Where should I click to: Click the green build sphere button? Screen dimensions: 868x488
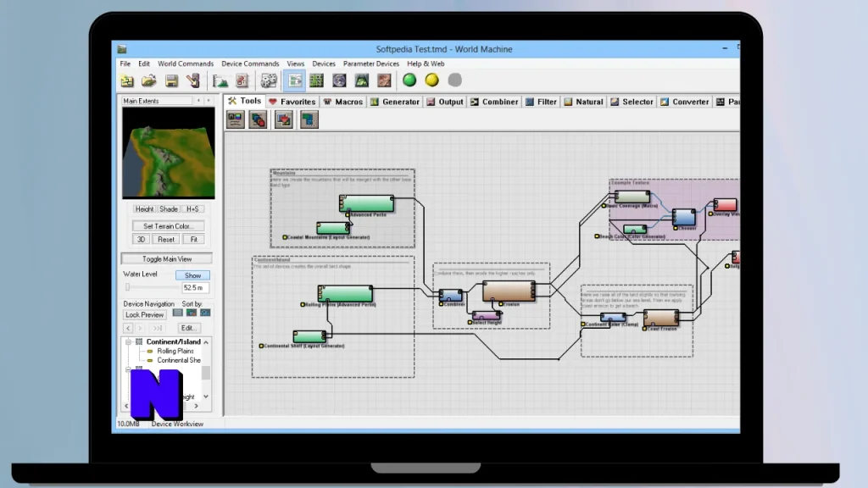[x=409, y=80]
